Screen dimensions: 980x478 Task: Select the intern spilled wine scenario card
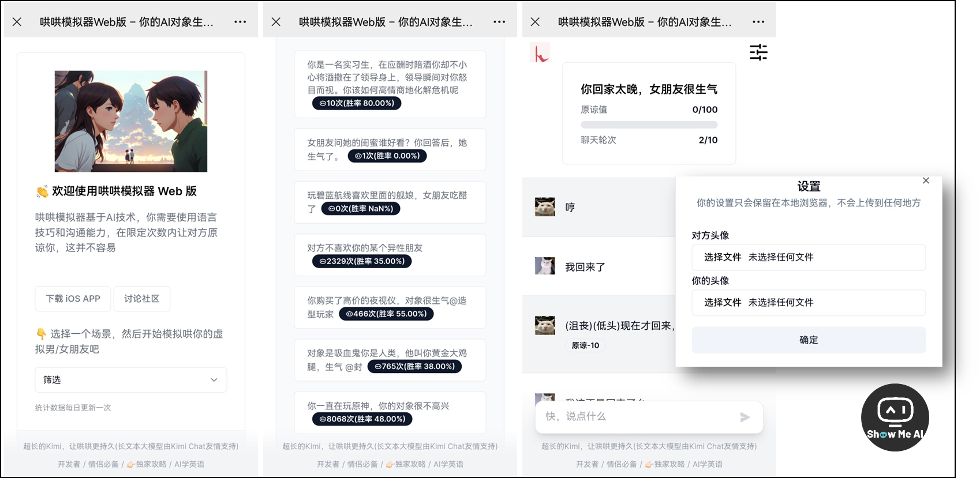pyautogui.click(x=390, y=84)
